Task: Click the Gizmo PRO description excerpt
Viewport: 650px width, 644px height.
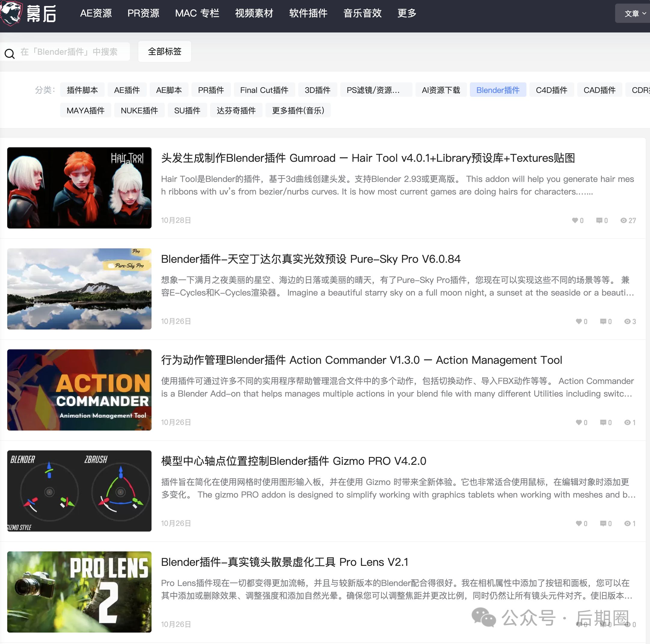Action: [398, 488]
